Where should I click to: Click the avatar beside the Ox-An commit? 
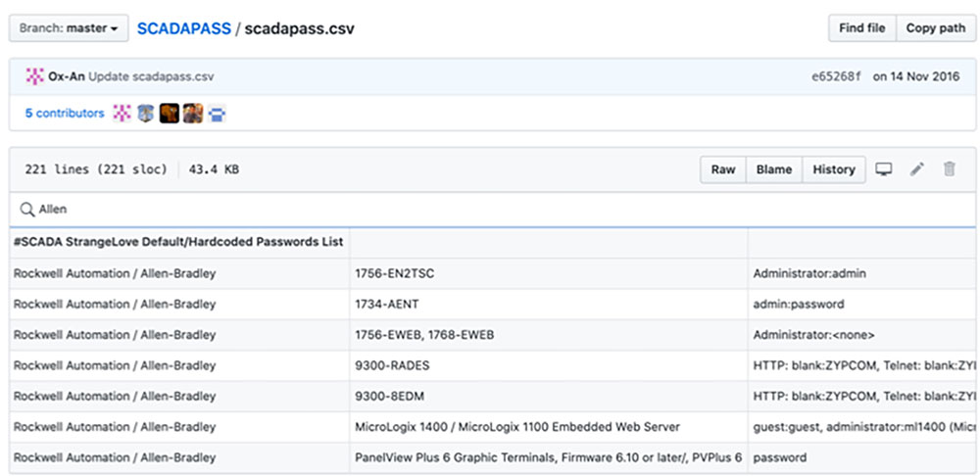tap(34, 76)
